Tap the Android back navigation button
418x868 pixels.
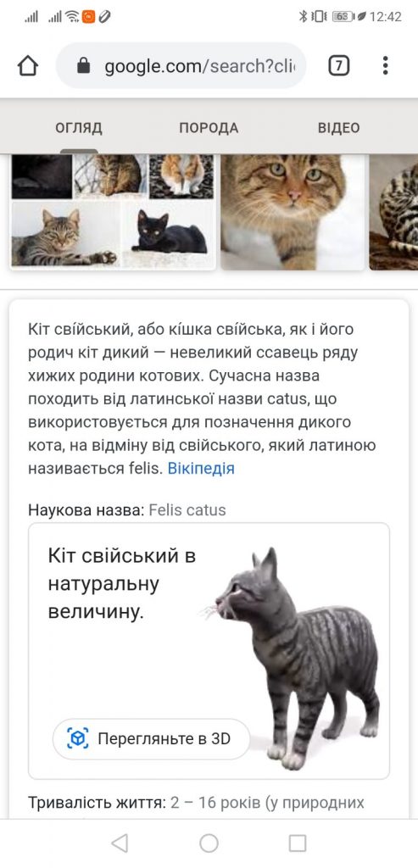(120, 843)
